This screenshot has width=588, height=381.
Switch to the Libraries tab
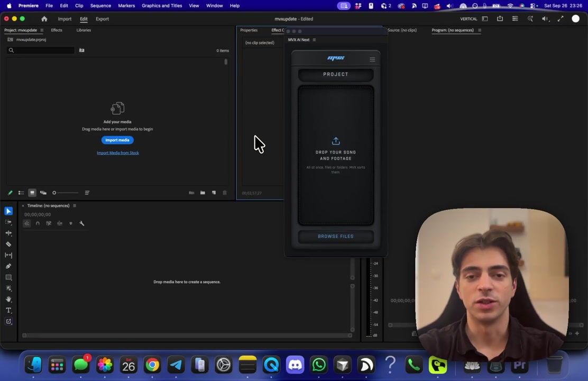(x=84, y=30)
